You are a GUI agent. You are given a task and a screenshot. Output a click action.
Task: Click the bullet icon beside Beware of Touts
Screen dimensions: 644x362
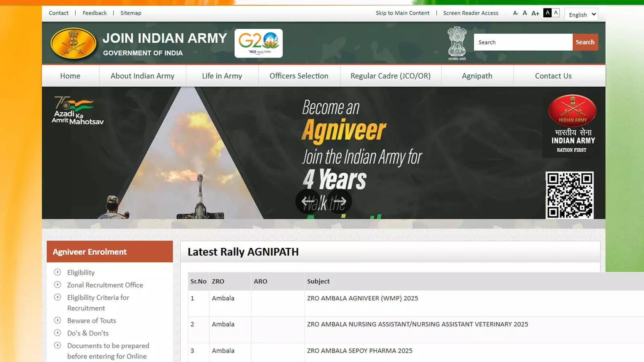(x=58, y=321)
